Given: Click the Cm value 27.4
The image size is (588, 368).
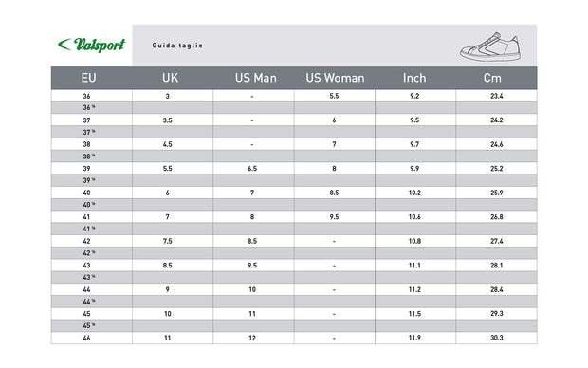Looking at the screenshot, I should [x=497, y=241].
